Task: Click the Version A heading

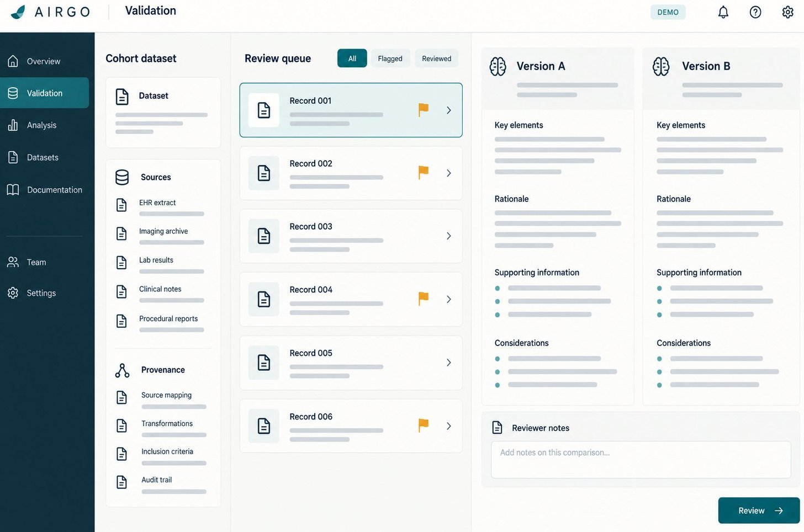Action: click(541, 66)
